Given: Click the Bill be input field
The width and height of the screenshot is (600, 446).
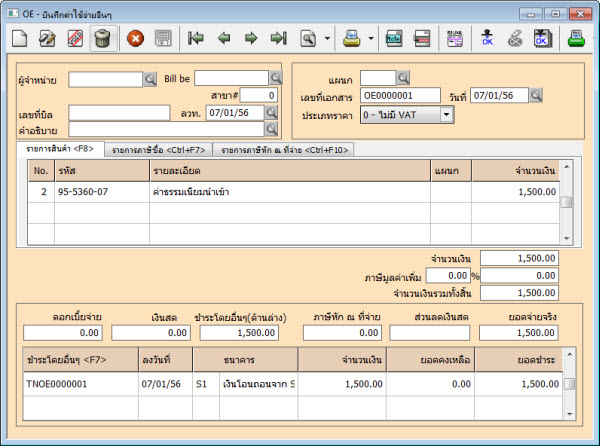Looking at the screenshot, I should 232,78.
